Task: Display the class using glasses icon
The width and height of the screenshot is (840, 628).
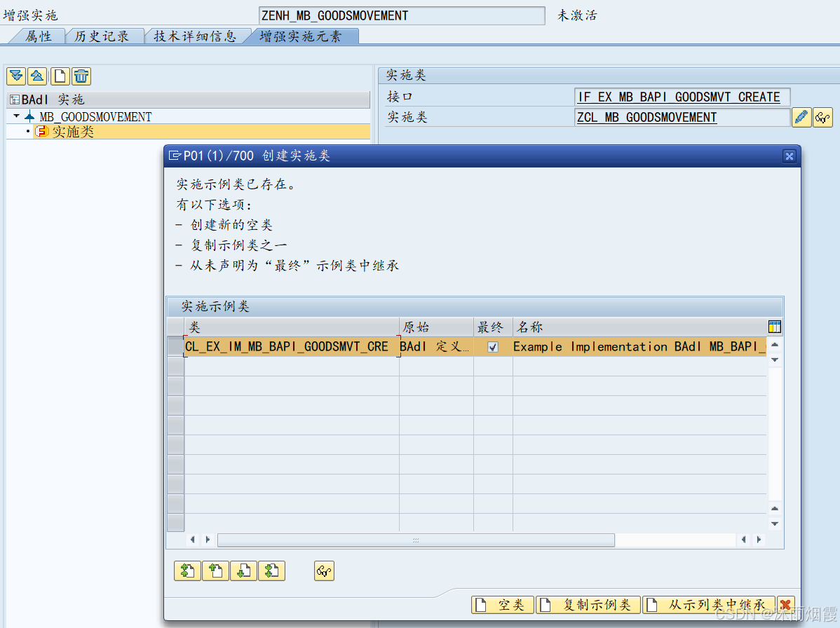Action: [822, 117]
